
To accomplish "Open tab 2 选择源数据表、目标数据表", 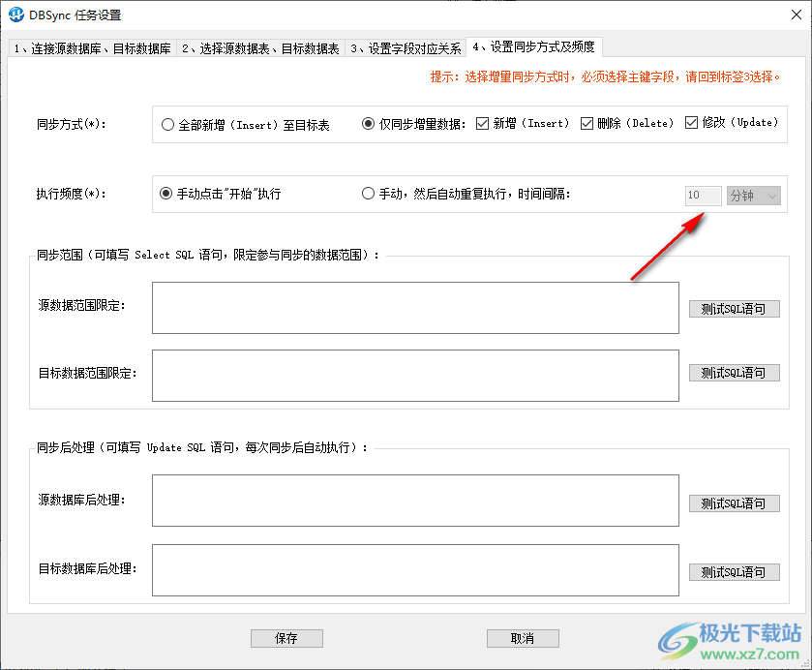I will click(x=260, y=48).
